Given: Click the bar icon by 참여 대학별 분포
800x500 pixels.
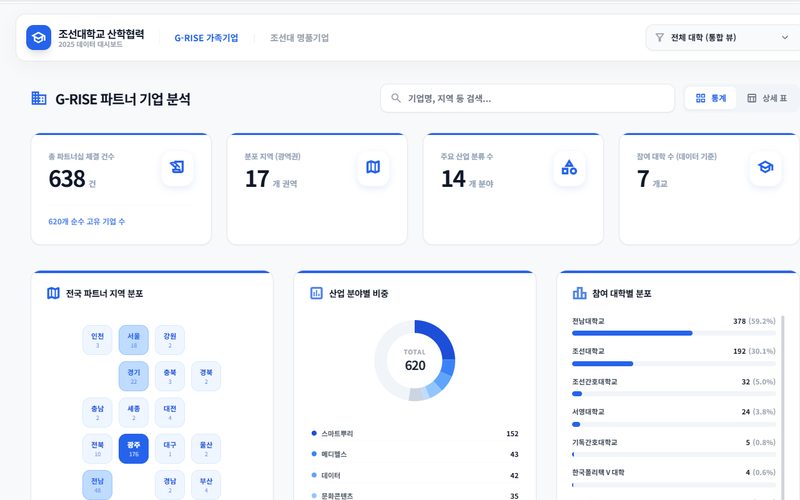Looking at the screenshot, I should [580, 293].
